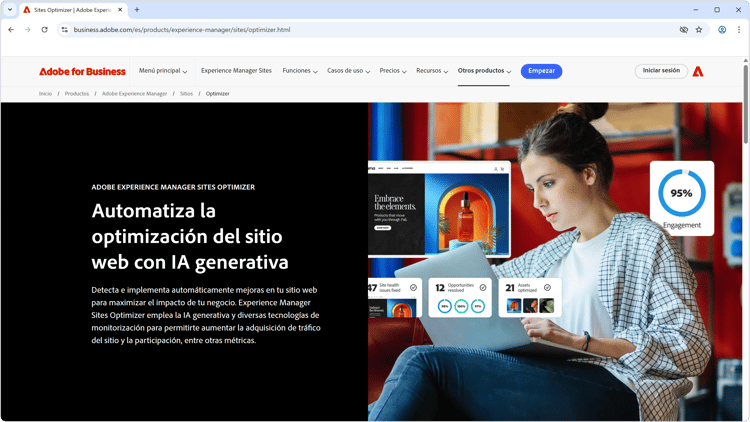Expand the Precios menu

[393, 71]
